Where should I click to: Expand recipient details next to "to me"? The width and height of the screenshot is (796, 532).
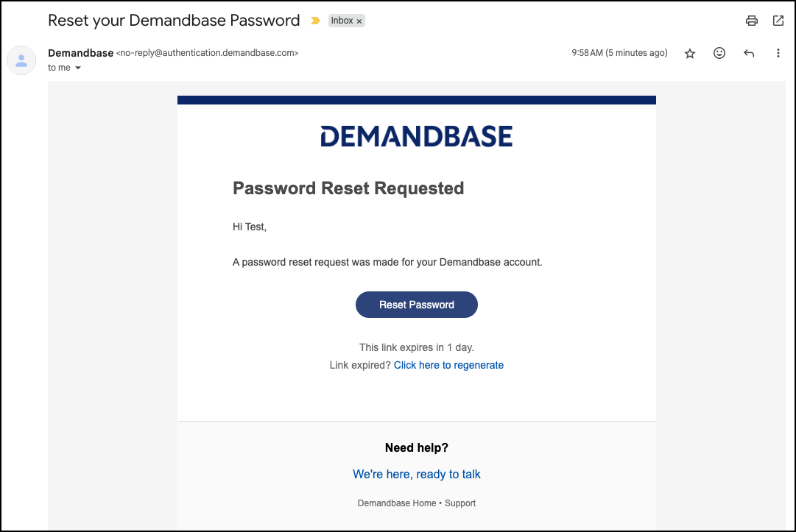click(x=77, y=68)
